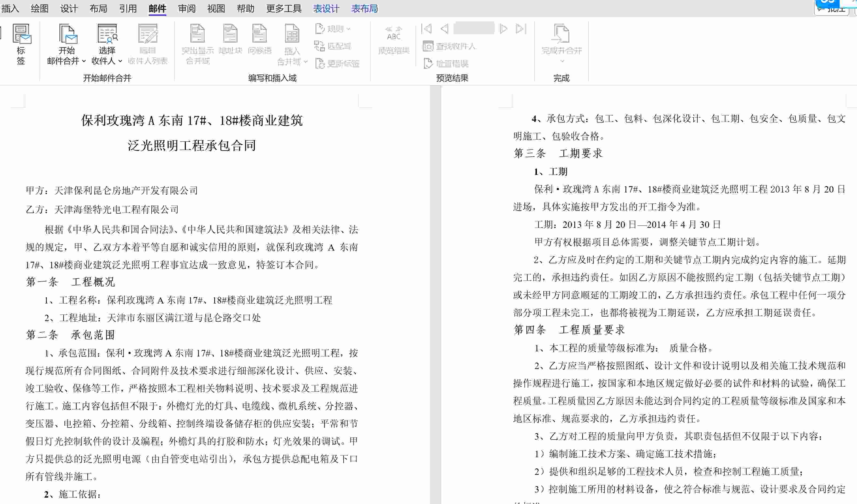Click line 甲方：天津保利昆仑房地产开发有限公司
Viewport: 857px width, 504px height.
click(x=112, y=190)
